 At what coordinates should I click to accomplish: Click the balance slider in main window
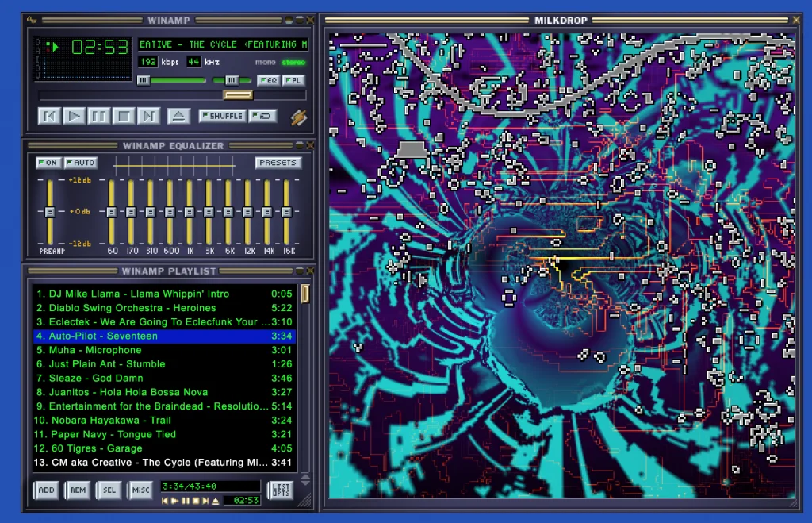click(232, 80)
